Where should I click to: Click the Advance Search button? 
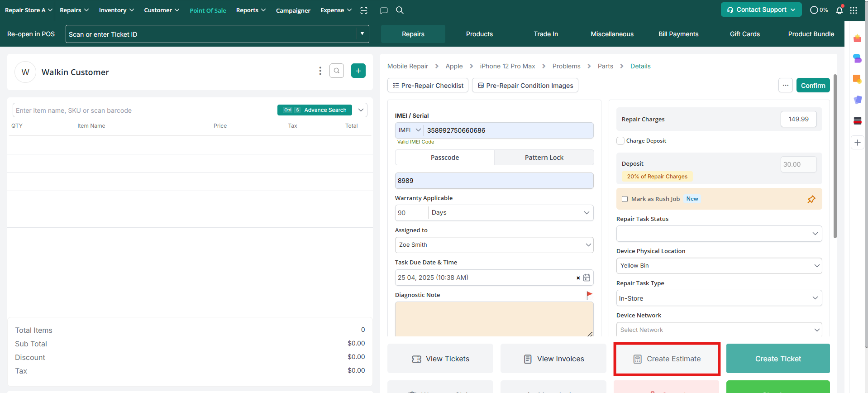pyautogui.click(x=315, y=110)
